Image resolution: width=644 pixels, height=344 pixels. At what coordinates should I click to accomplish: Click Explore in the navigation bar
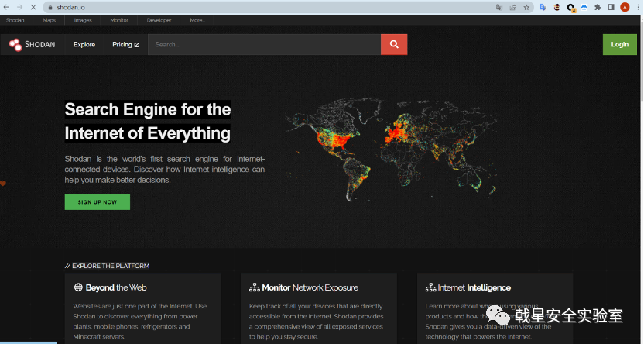point(84,44)
